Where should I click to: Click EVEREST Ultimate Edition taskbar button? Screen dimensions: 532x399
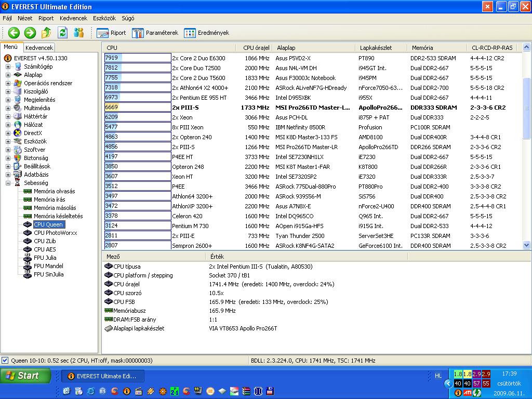[x=103, y=376]
